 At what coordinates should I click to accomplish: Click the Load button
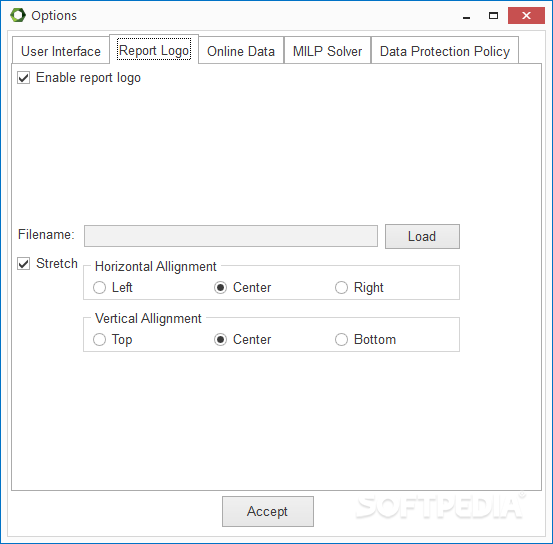tap(422, 236)
